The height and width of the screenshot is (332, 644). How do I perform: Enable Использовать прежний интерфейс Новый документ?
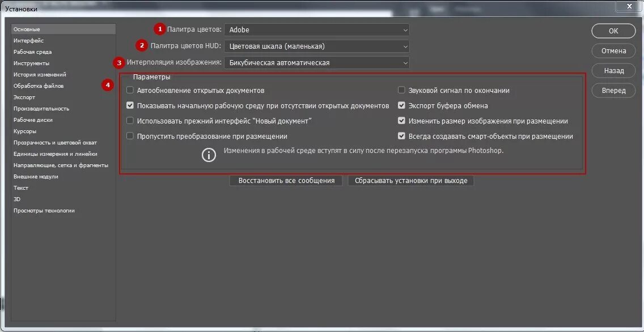[130, 121]
